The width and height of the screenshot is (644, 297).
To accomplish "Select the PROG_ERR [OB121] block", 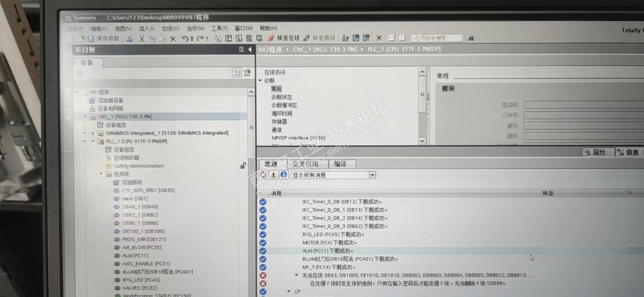I will 144,239.
